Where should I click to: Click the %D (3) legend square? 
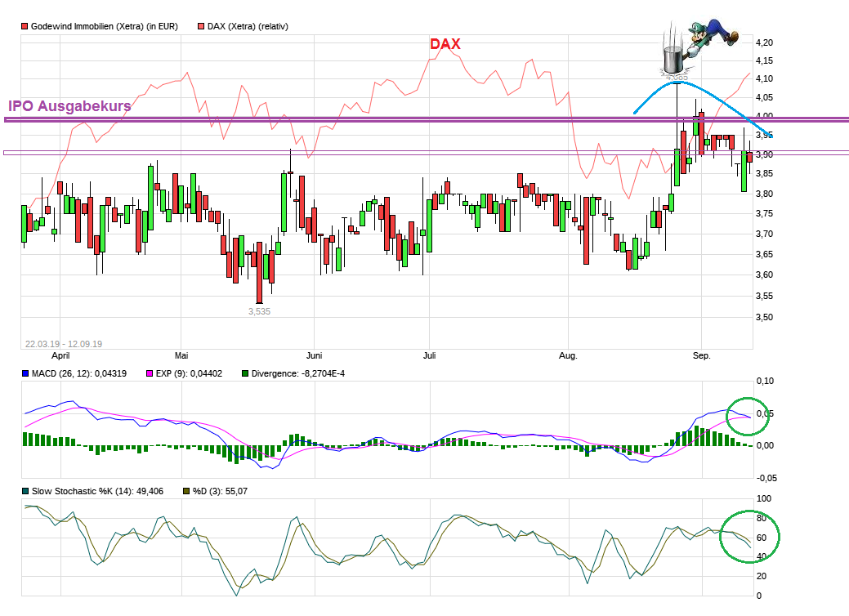(x=186, y=491)
